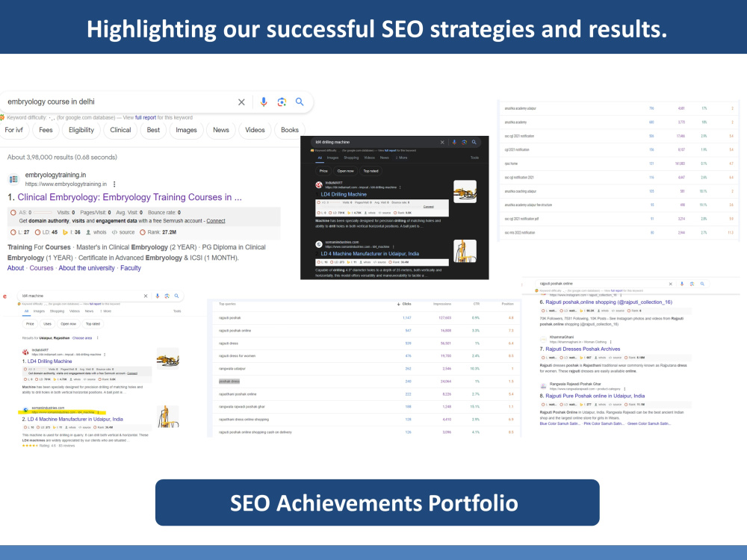Select 'Price' chip in dark-mode ld4 drilling results
Image resolution: width=747 pixels, height=560 pixels.
pos(323,171)
